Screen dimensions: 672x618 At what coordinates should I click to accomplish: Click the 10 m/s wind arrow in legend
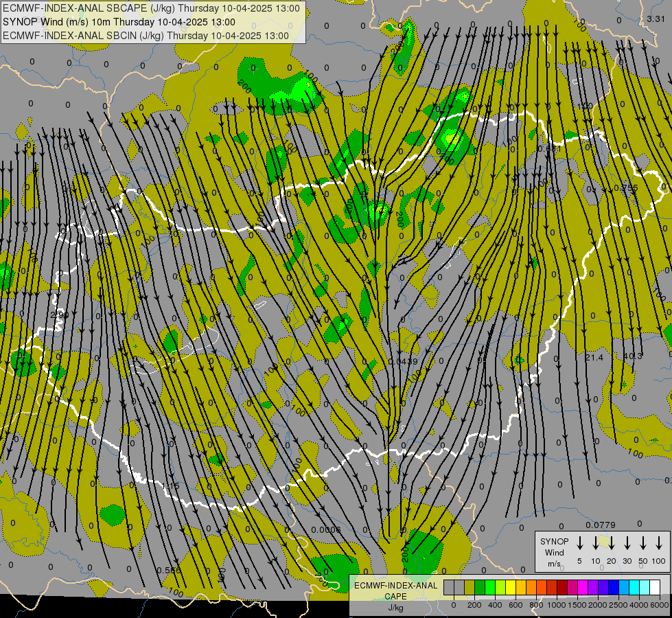(595, 543)
